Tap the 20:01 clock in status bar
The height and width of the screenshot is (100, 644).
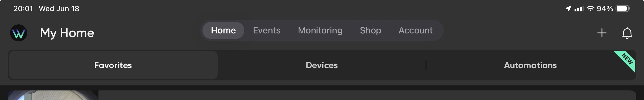click(x=23, y=8)
